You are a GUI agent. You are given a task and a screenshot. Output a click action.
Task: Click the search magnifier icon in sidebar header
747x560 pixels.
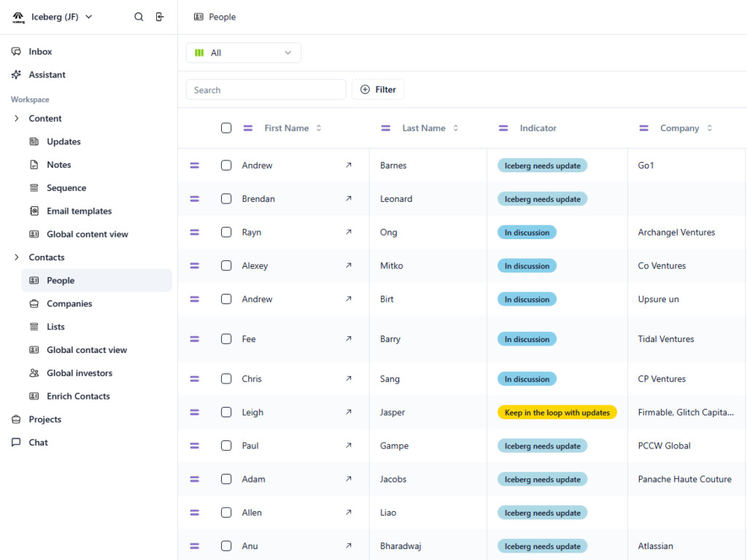(139, 17)
